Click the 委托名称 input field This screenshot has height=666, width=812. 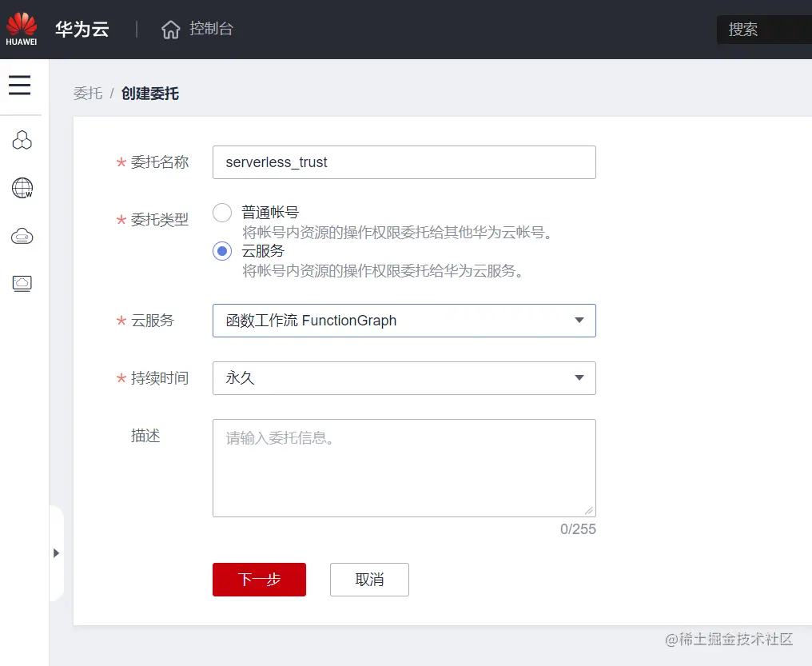(404, 162)
